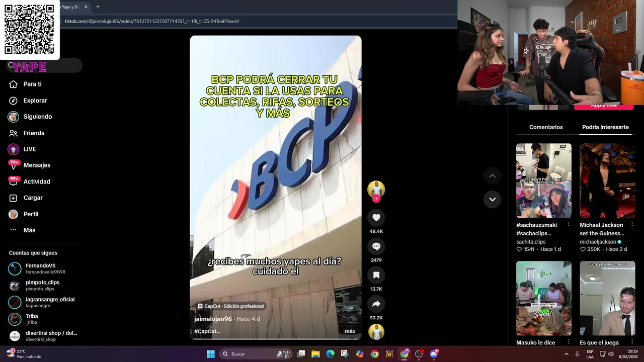Open jaimelujan96 profile link
Viewport: 644px width, 362px height.
click(x=213, y=319)
